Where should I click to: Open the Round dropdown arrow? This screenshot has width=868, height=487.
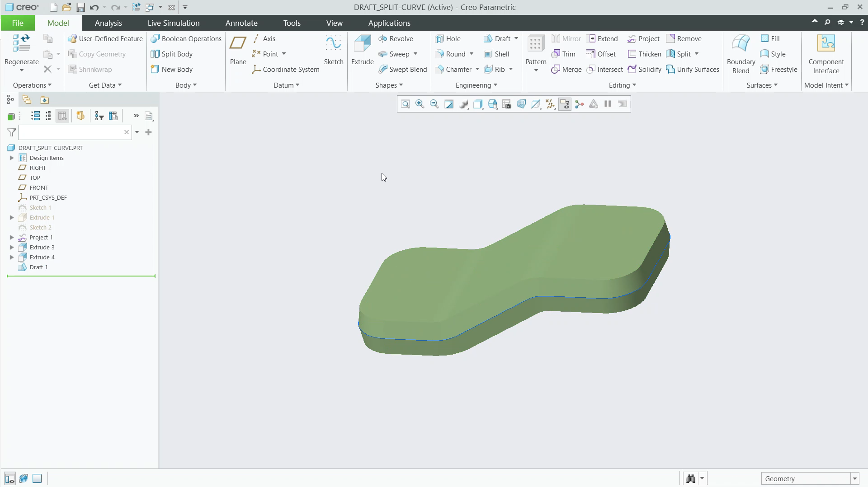(x=472, y=54)
